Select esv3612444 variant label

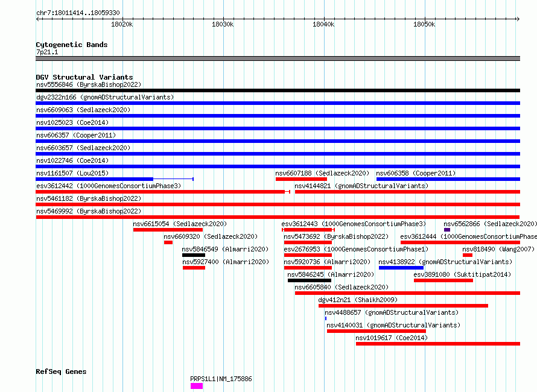click(x=468, y=236)
